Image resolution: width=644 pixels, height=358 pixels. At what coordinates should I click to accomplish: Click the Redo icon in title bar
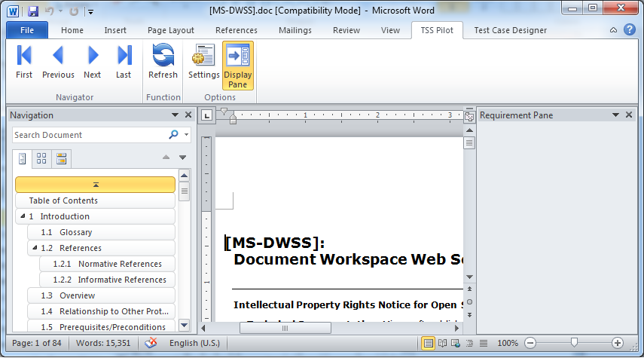point(74,11)
